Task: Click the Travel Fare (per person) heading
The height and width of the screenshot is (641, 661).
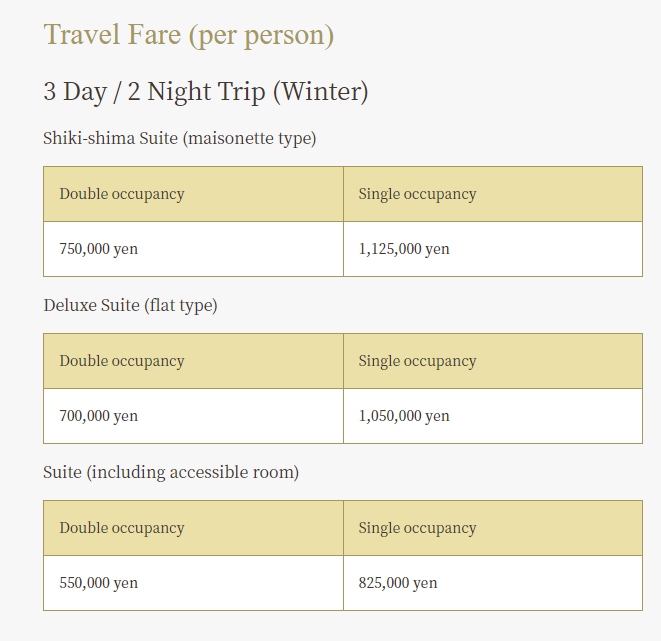Action: [188, 35]
